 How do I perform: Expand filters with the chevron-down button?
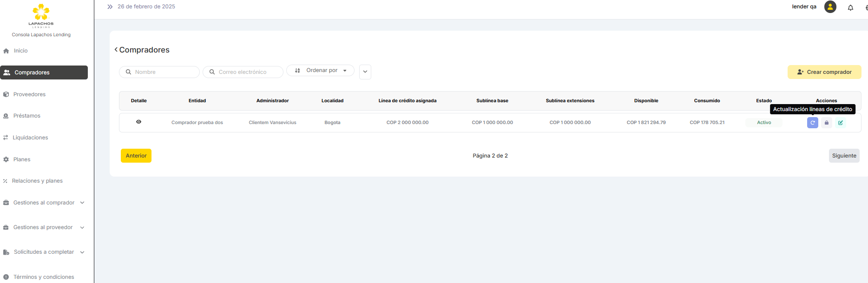pyautogui.click(x=365, y=72)
